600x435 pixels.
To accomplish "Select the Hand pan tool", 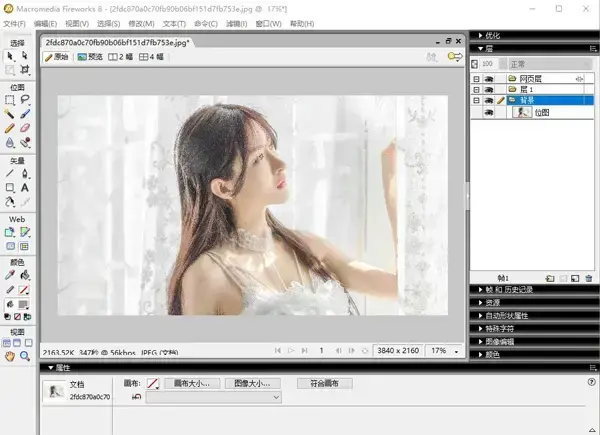I will [10, 356].
